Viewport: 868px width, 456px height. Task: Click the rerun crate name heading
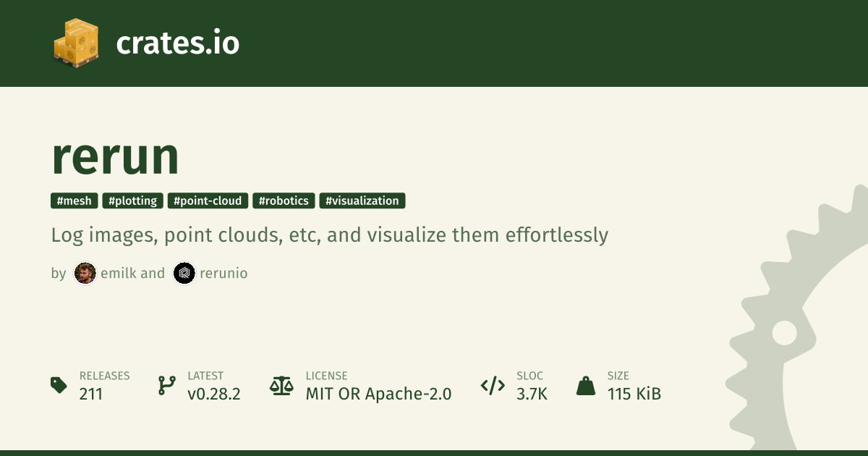pos(115,158)
